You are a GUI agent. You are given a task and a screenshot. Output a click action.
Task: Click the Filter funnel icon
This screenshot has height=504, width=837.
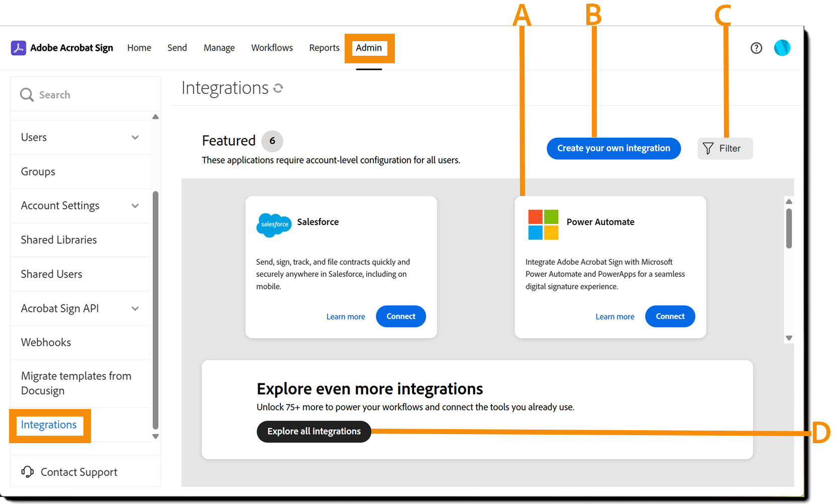pos(708,148)
